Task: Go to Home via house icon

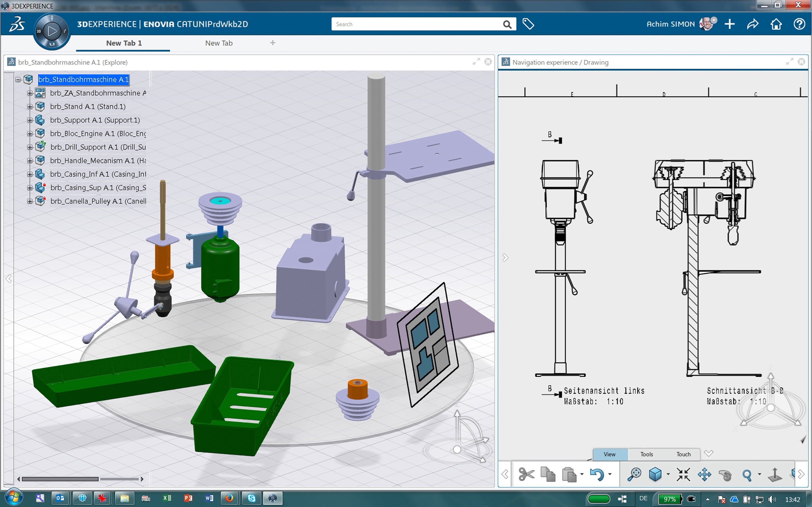Action: (776, 24)
